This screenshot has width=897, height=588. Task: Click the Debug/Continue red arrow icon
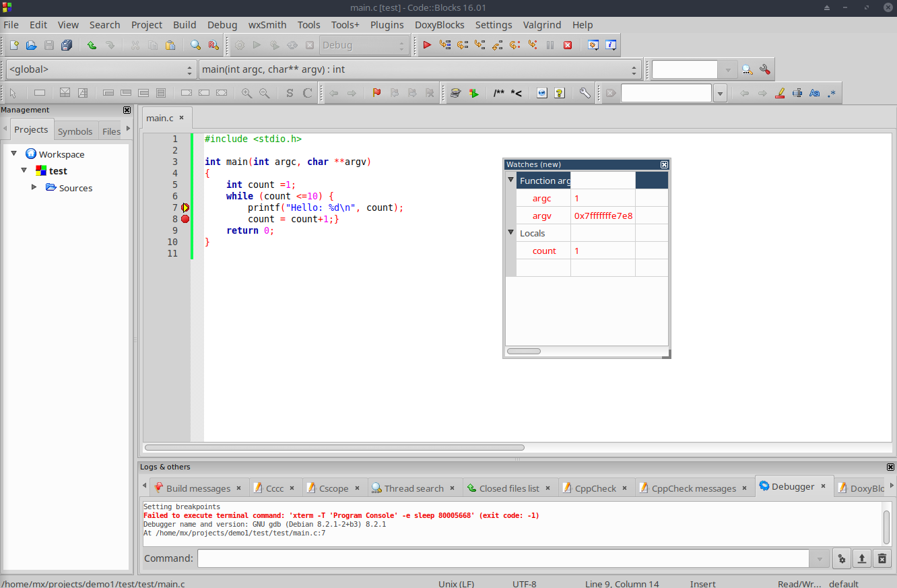coord(427,44)
